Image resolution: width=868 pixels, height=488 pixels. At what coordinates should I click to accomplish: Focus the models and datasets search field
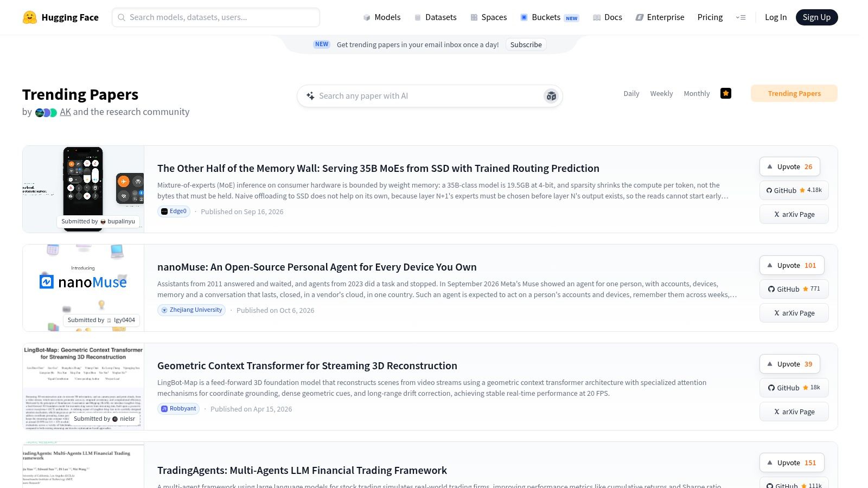coord(216,17)
